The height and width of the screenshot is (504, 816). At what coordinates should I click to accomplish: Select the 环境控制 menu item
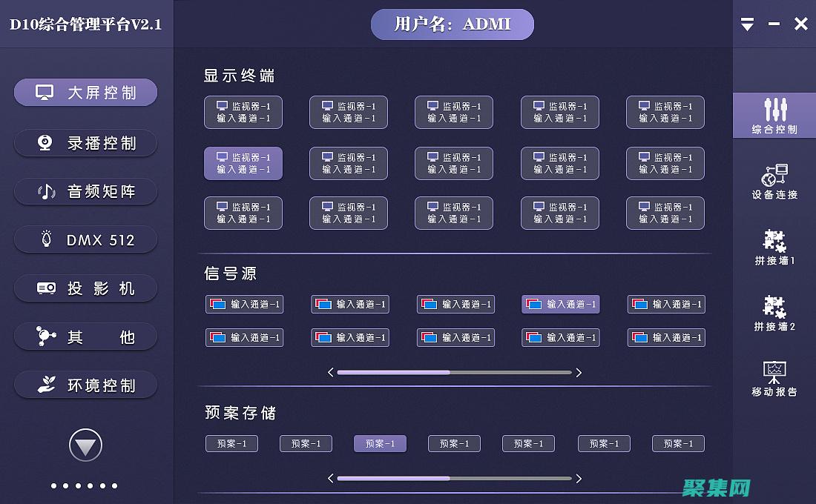click(85, 385)
